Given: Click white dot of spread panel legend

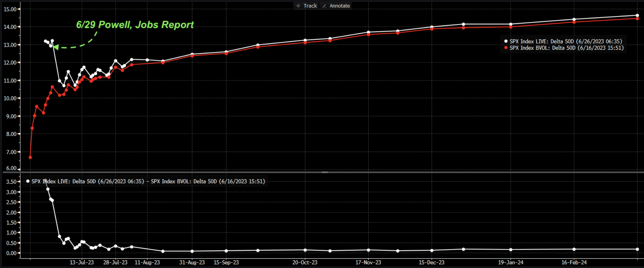Looking at the screenshot, I should pyautogui.click(x=28, y=181).
